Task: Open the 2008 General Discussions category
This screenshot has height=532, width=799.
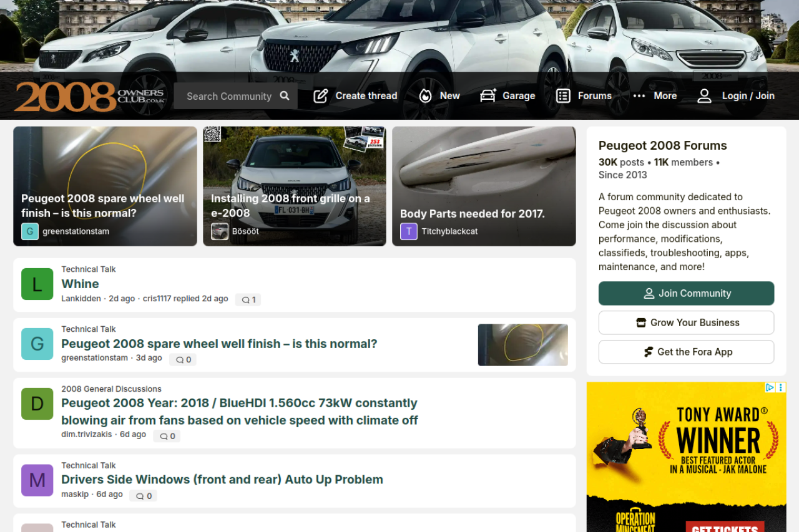Action: pyautogui.click(x=111, y=389)
